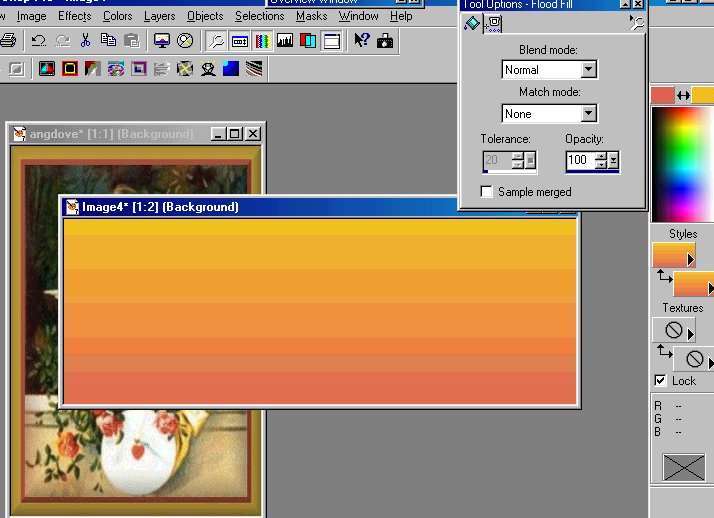Click the figure-with-rays effect icon
This screenshot has width=714, height=518.
click(x=208, y=69)
